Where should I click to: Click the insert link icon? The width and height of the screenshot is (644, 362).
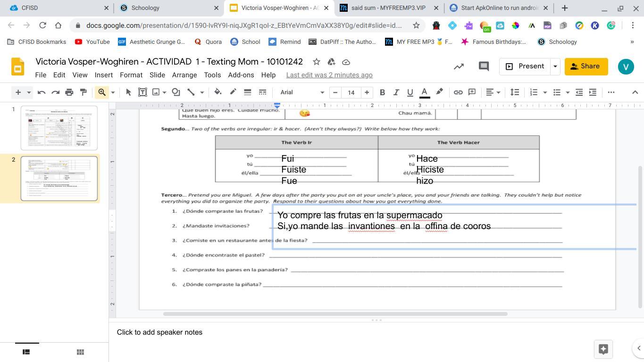click(458, 92)
